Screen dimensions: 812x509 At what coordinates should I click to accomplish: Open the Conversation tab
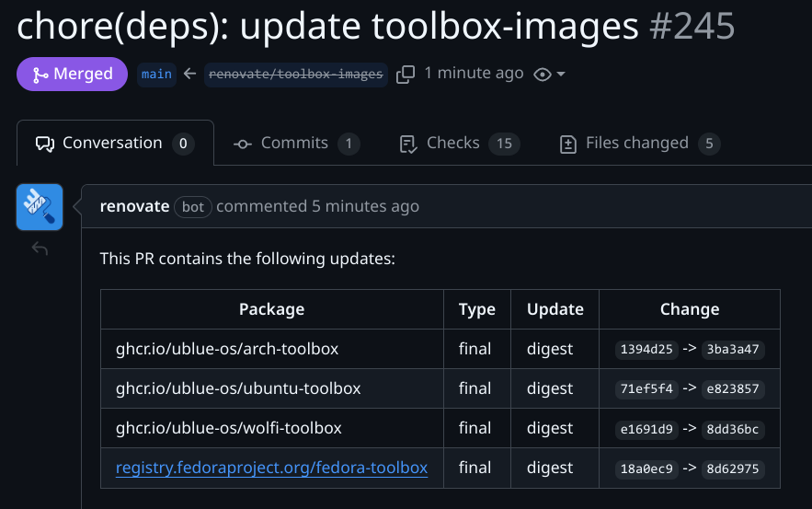115,144
